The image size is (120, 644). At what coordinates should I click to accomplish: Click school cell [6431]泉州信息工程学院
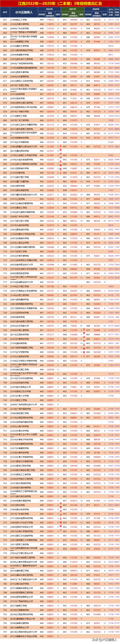point(24,129)
